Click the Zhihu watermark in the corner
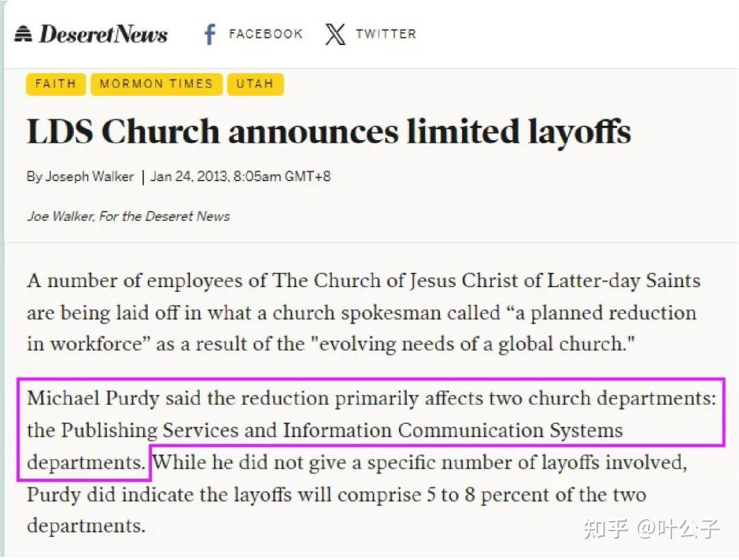This screenshot has height=560, width=739. 651,529
